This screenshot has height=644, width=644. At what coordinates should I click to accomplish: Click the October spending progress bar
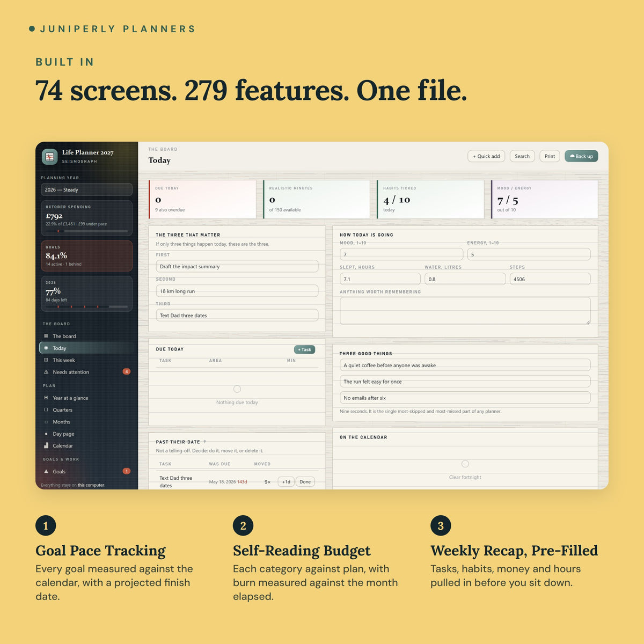(x=87, y=231)
